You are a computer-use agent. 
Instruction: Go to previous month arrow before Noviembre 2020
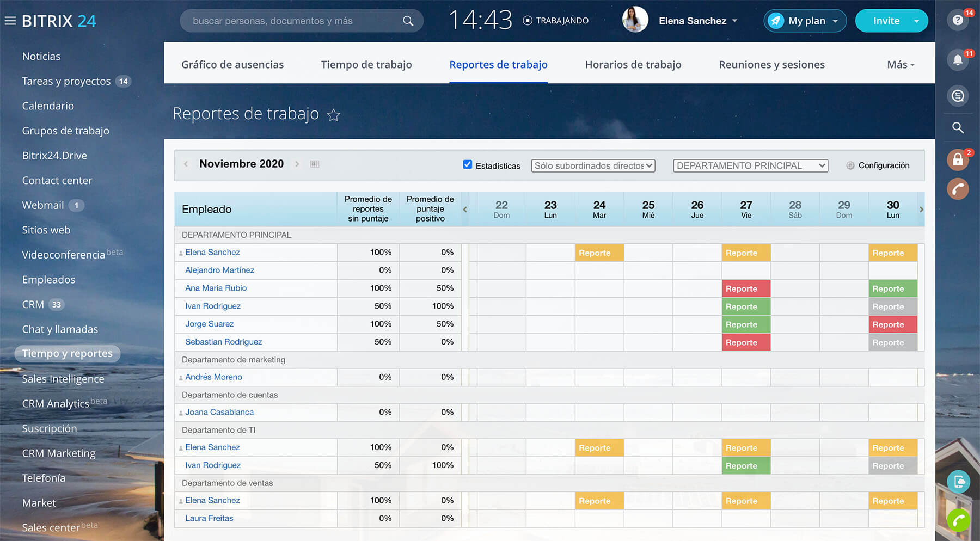(x=186, y=164)
